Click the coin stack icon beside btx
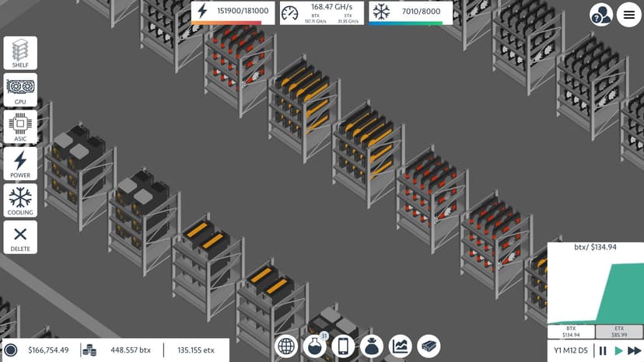 coord(89,350)
